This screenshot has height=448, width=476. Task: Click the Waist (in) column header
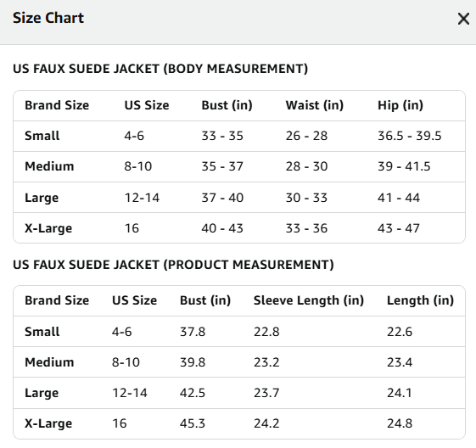pyautogui.click(x=315, y=105)
